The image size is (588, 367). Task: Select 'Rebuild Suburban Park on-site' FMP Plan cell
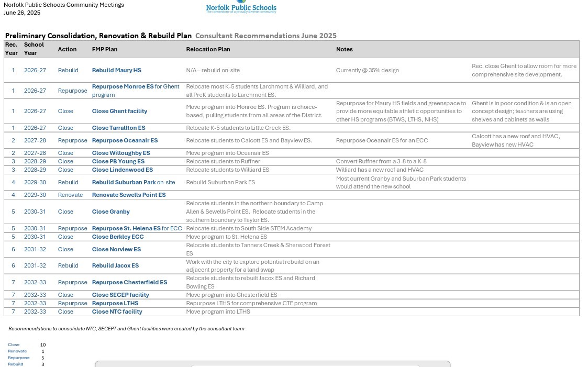point(134,182)
